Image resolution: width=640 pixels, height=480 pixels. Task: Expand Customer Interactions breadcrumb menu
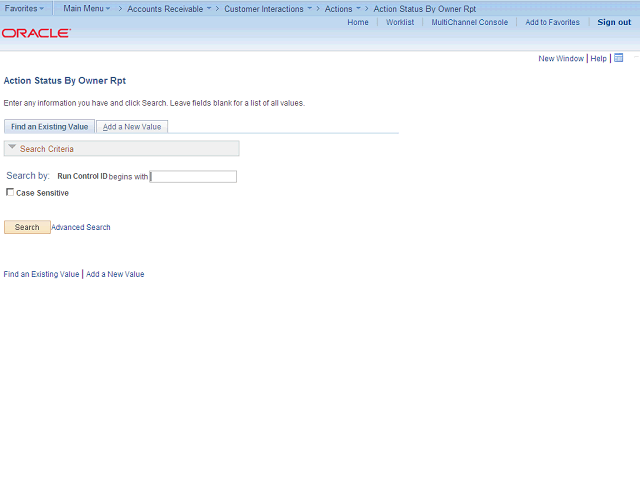[x=268, y=9]
